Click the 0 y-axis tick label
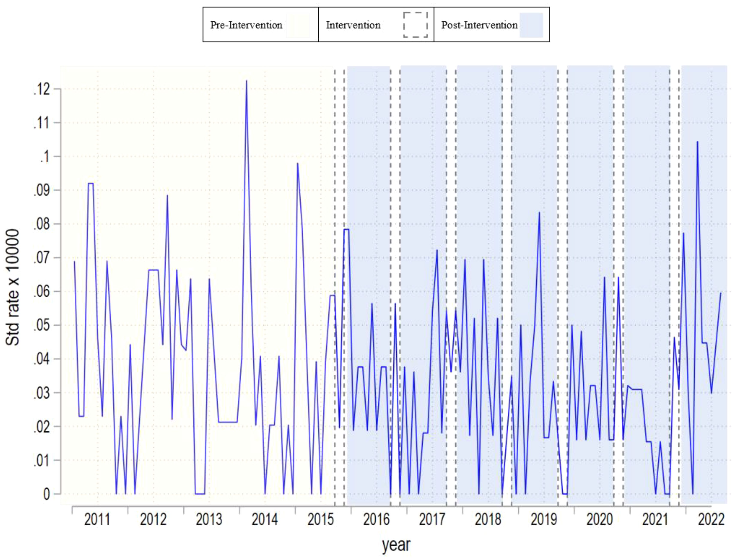 pyautogui.click(x=47, y=494)
